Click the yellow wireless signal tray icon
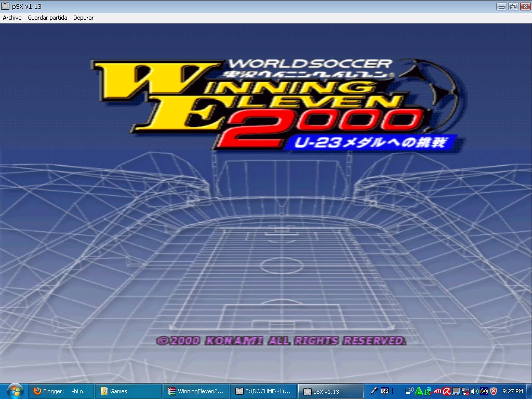The width and height of the screenshot is (532, 399). (484, 391)
